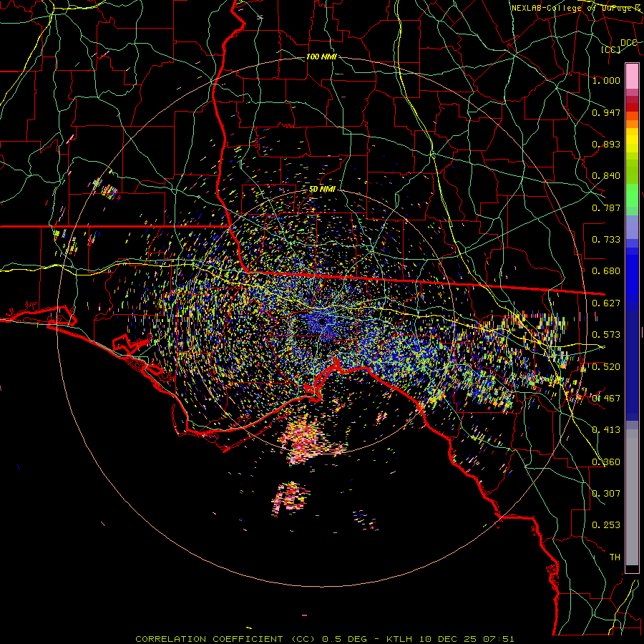This screenshot has width=644, height=644.
Task: Click the 0.680 scale value
Action: [x=606, y=271]
